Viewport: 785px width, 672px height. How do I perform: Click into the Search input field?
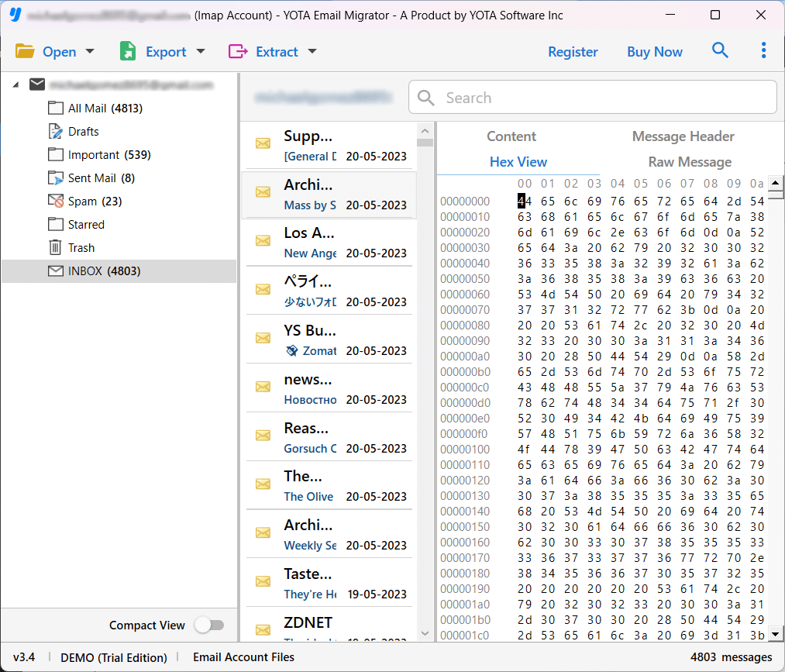(x=592, y=97)
